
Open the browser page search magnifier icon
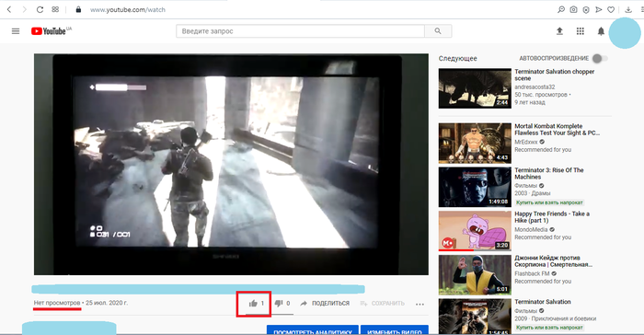point(560,9)
